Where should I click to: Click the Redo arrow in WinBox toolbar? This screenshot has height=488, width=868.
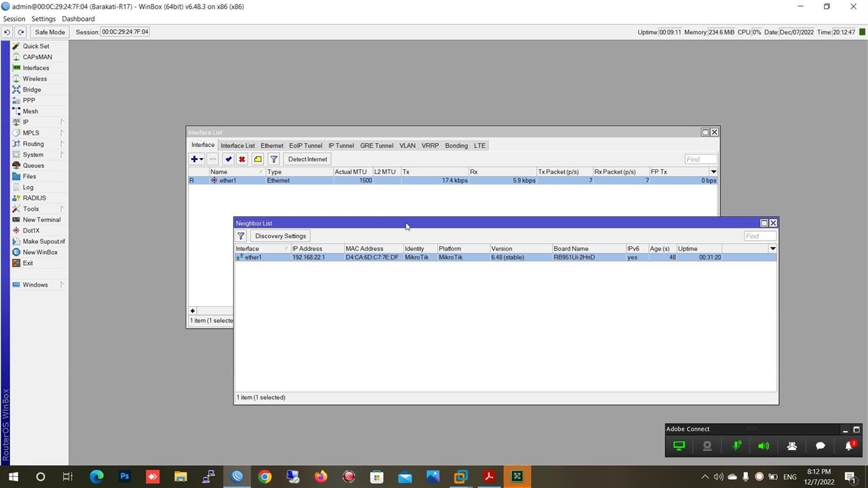click(21, 32)
